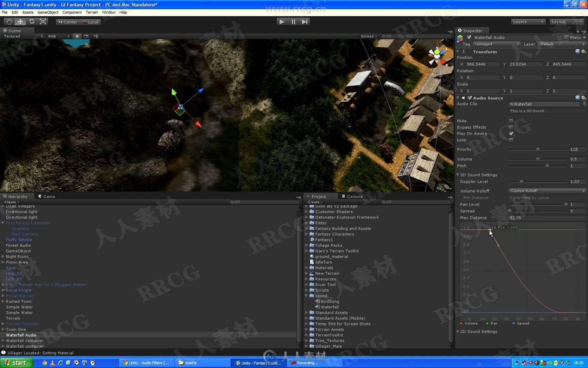Open Layout dropdown
The image size is (588, 368).
coord(567,22)
